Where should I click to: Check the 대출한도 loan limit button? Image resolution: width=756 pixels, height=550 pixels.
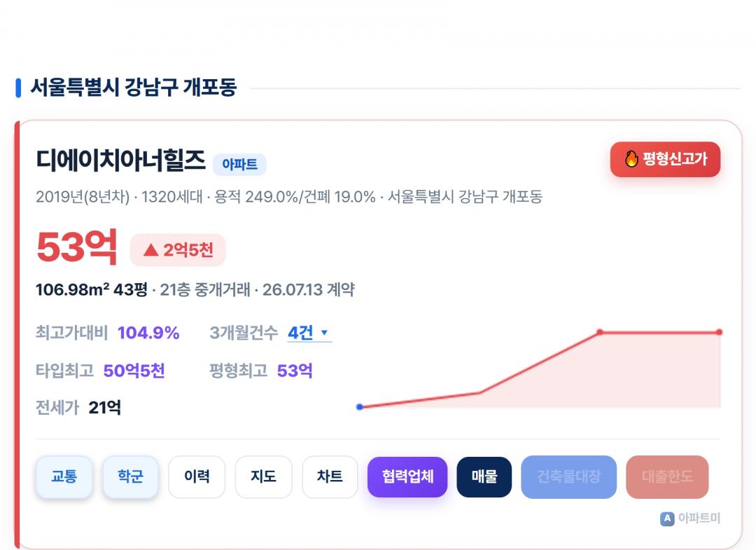pos(667,476)
